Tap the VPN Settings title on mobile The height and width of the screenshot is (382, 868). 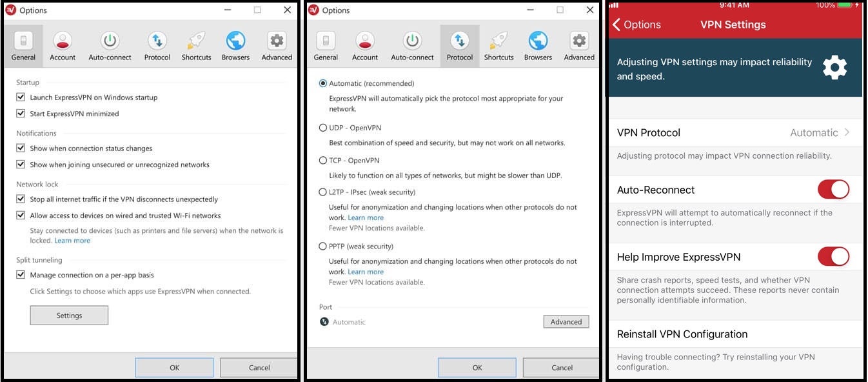[x=733, y=25]
